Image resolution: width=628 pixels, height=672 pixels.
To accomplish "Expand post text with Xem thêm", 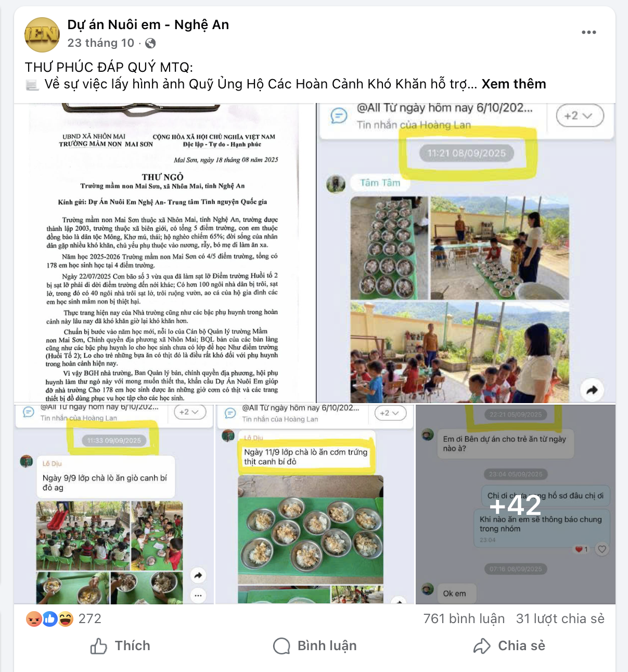I will pyautogui.click(x=514, y=84).
